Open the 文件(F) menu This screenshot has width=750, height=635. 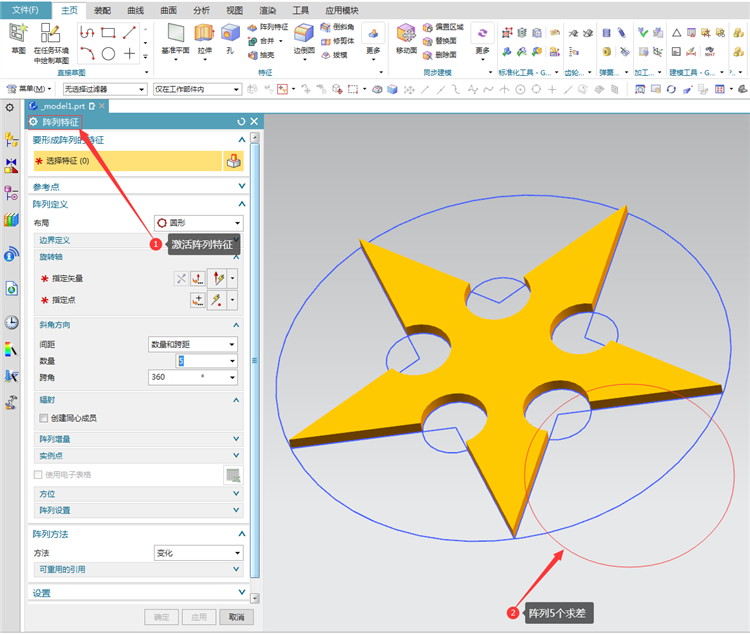coord(26,10)
